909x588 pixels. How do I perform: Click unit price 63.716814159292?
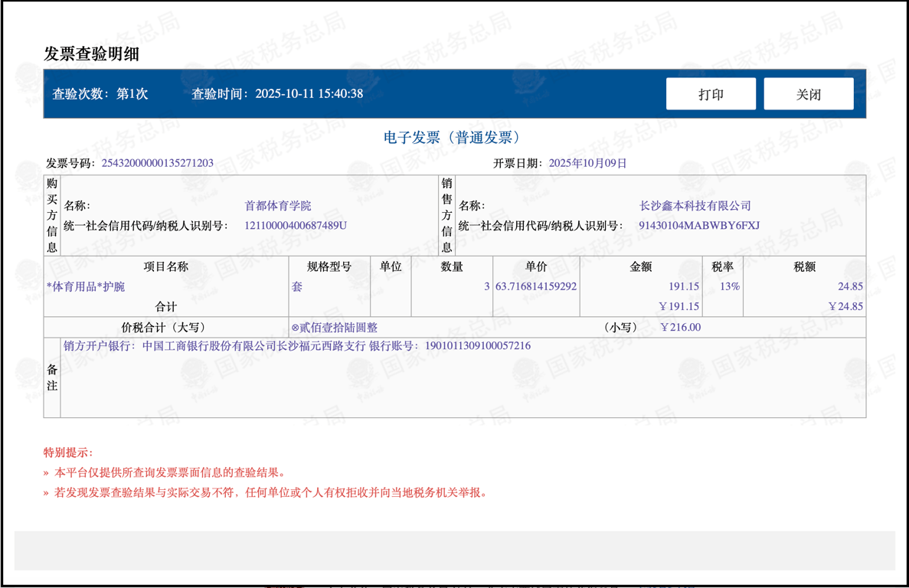tap(536, 286)
